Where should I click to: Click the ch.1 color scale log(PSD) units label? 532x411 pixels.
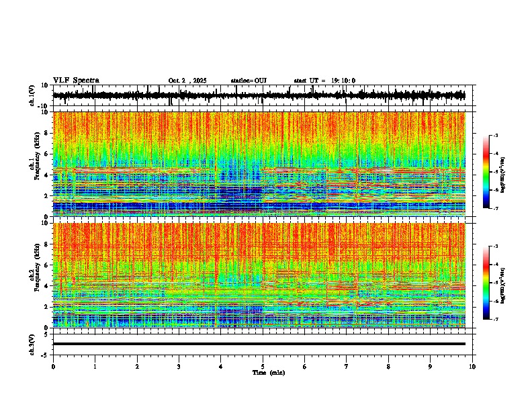(x=503, y=175)
